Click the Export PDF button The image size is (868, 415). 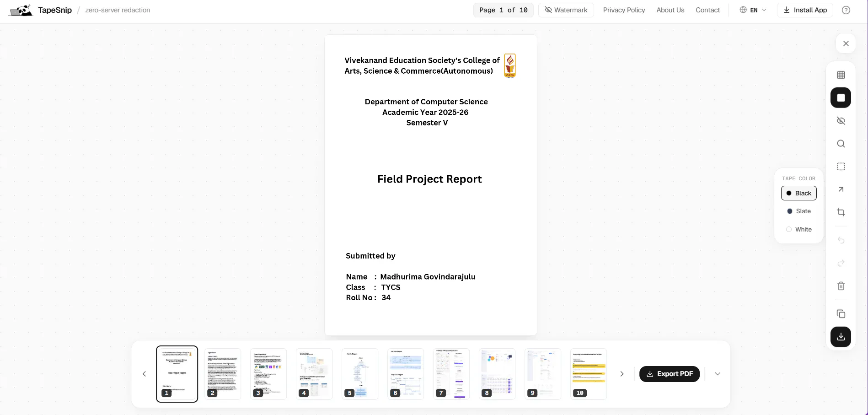coord(670,374)
